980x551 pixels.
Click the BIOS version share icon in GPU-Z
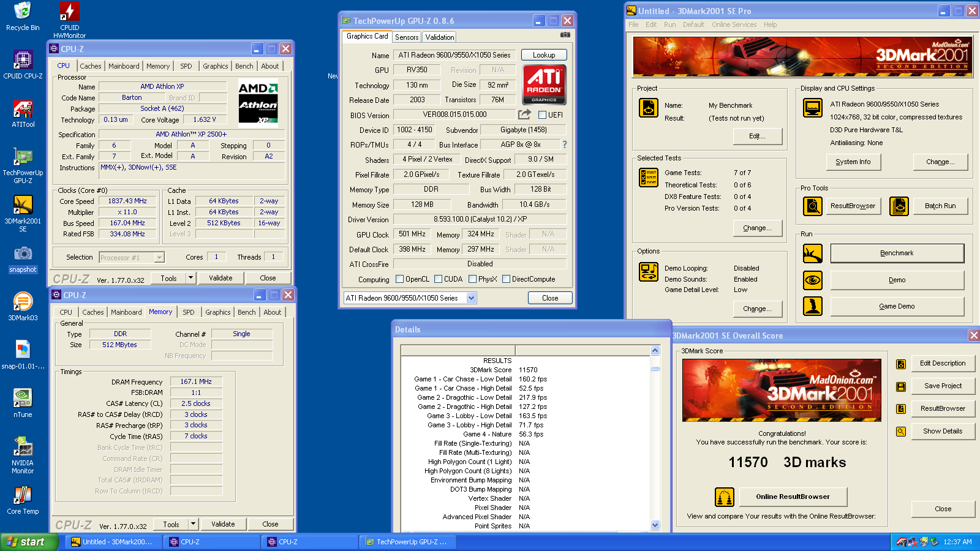[x=524, y=114]
